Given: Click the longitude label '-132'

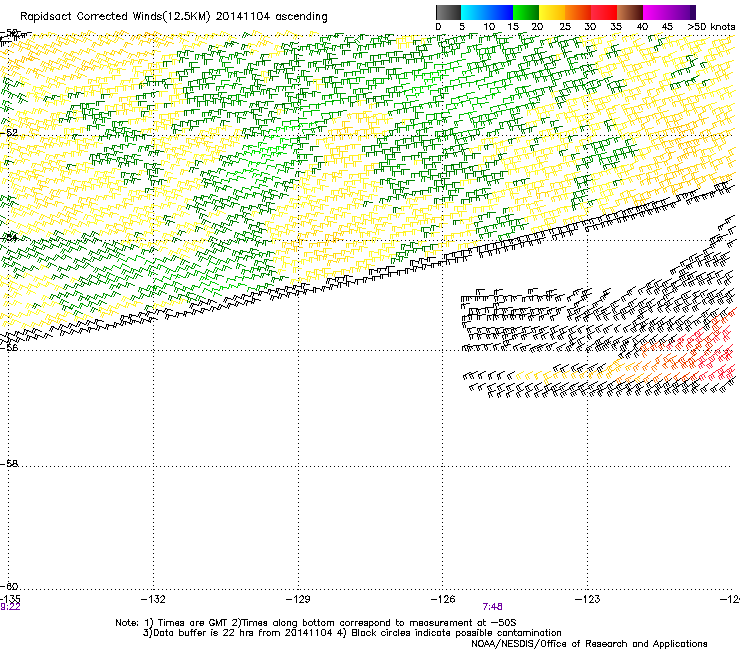Looking at the screenshot, I should (153, 599).
